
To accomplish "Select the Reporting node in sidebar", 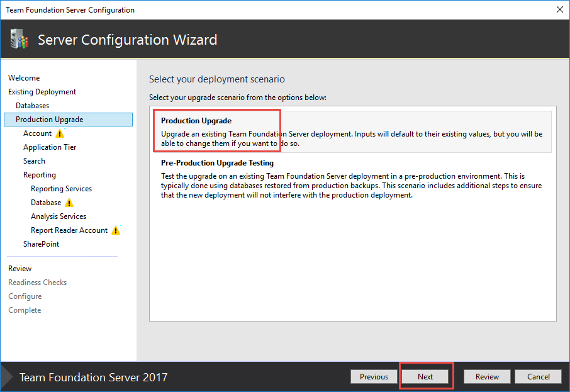I will (x=40, y=175).
